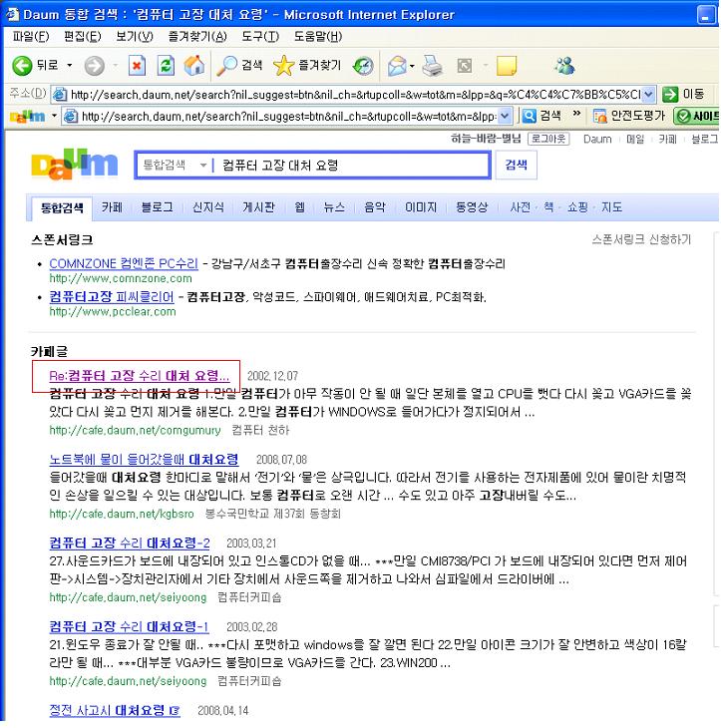Open 컴퓨터 고장 수리 대처요령-2 result
The height and width of the screenshot is (728, 721).
pos(130,543)
